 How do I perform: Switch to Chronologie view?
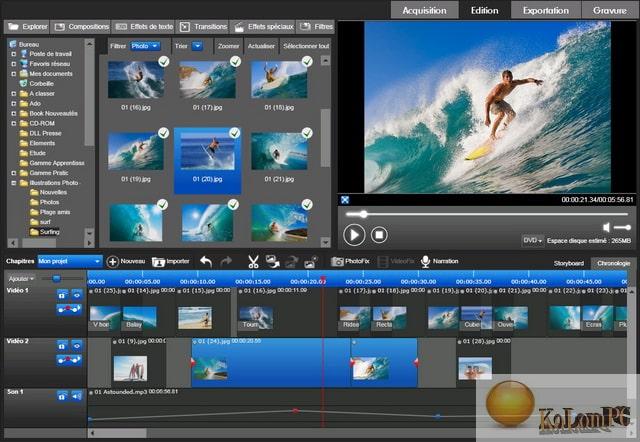point(613,263)
